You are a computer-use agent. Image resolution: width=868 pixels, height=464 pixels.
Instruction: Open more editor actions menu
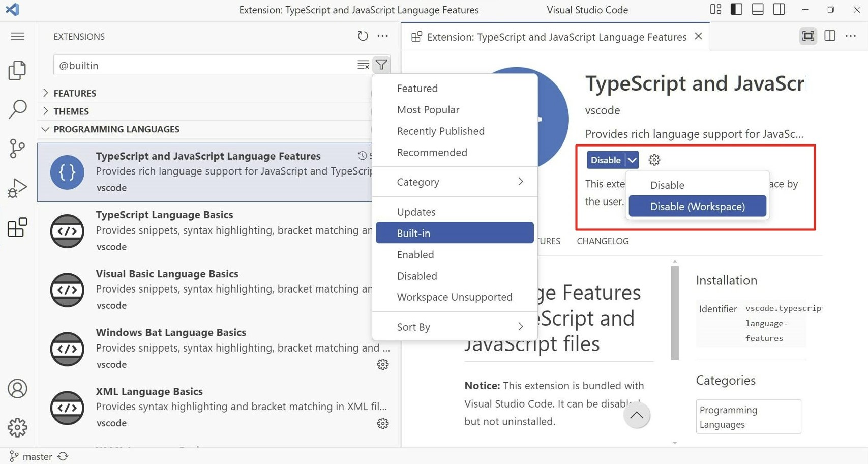pyautogui.click(x=851, y=36)
